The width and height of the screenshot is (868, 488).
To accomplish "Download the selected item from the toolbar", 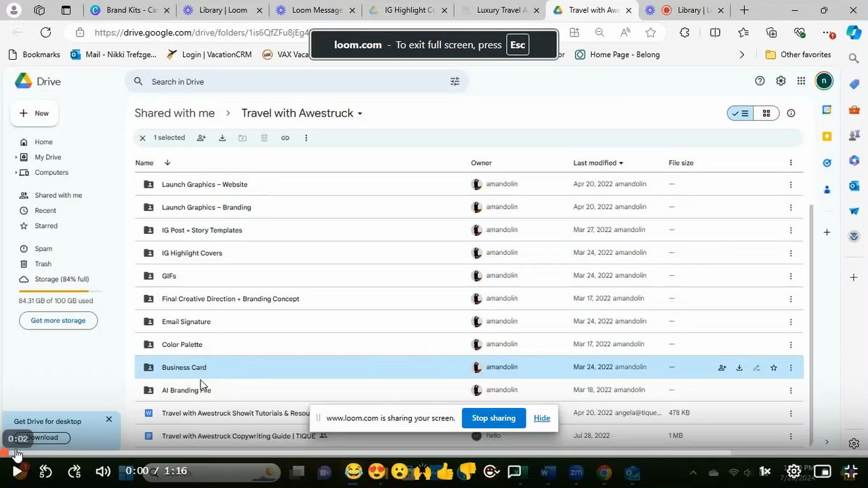I will [x=222, y=138].
